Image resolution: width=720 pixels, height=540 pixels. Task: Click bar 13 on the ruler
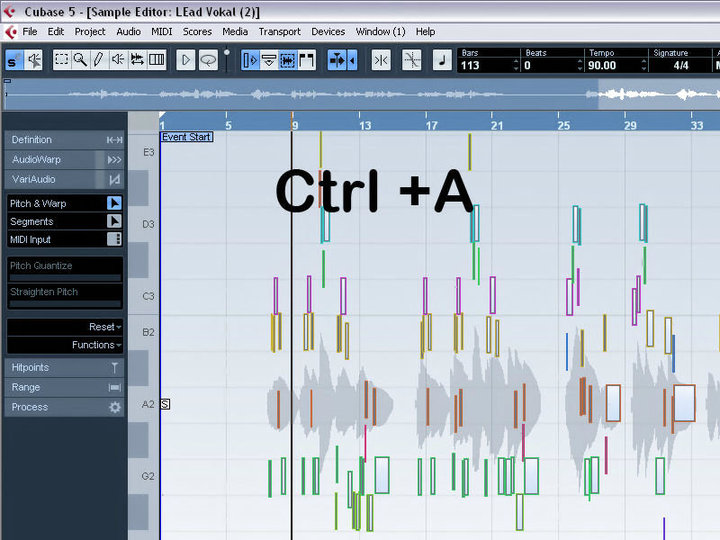365,125
